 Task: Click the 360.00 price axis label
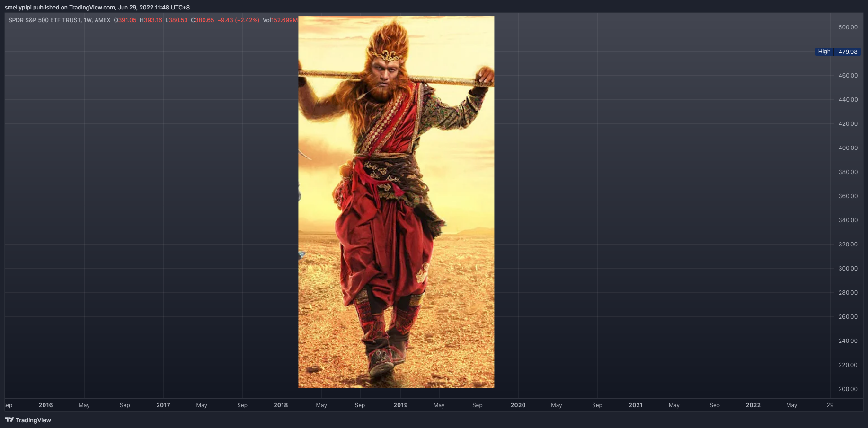coord(848,196)
